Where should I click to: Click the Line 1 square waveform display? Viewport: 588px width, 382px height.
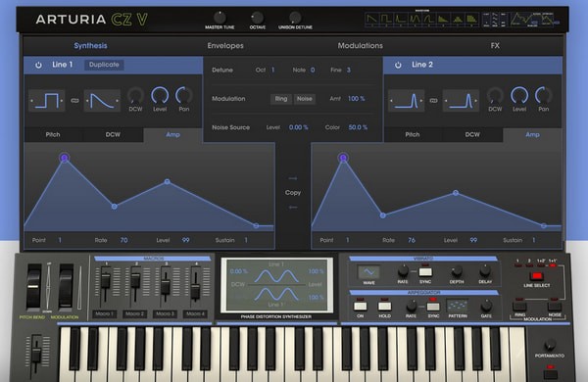pos(47,101)
